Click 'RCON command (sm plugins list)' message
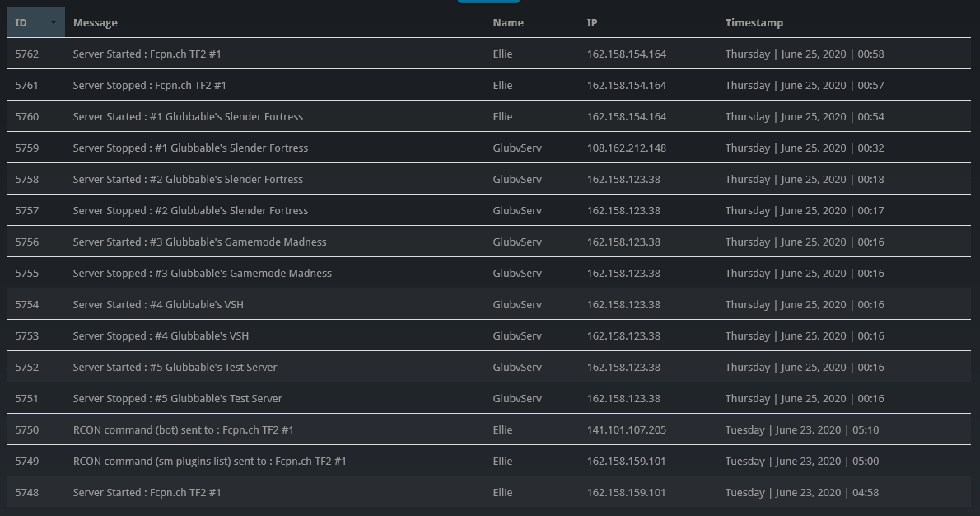Screen dimensions: 980x516 coord(209,461)
